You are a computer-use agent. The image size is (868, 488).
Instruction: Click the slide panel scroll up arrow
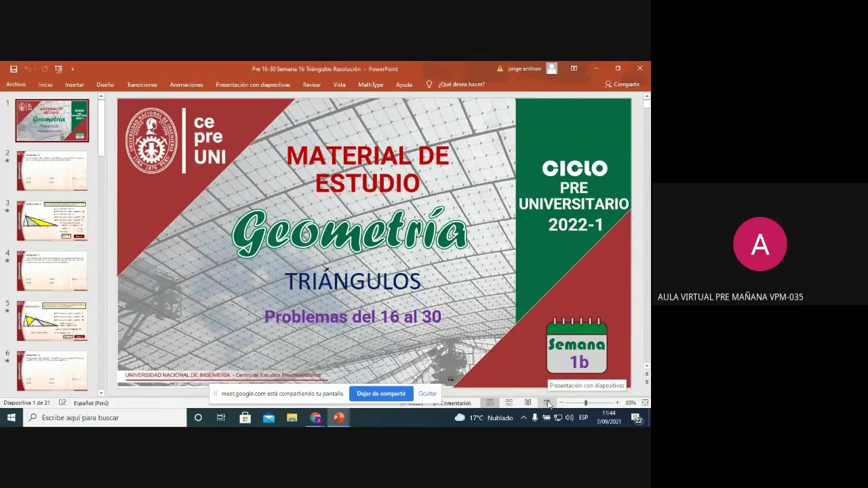[101, 96]
